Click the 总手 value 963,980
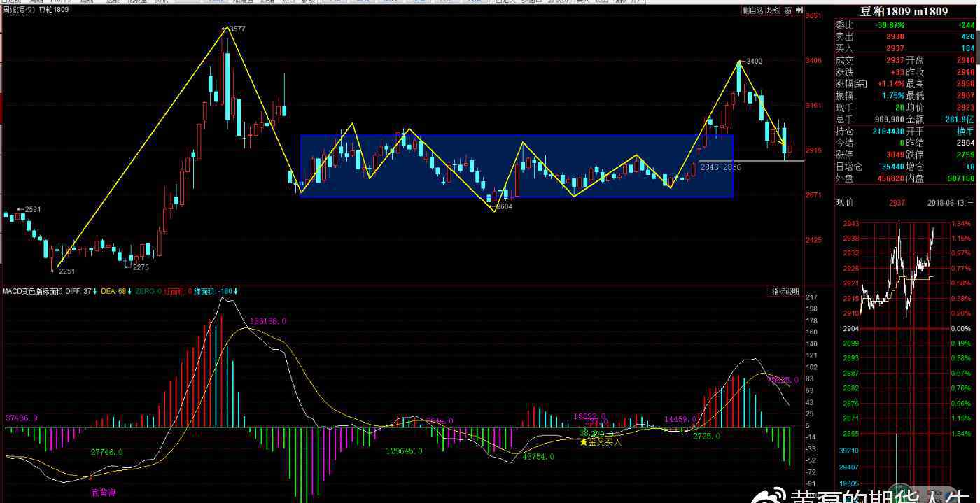This screenshot has width=980, height=503. click(x=888, y=120)
